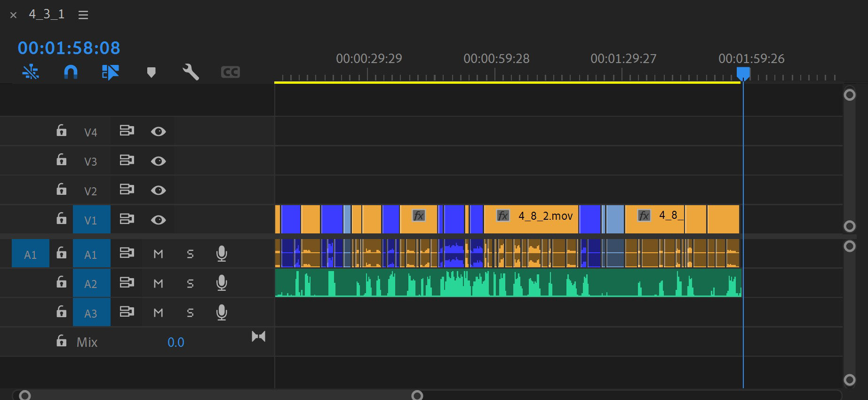Click the video tracks vertical zoom top handle
The height and width of the screenshot is (400, 868).
point(849,95)
